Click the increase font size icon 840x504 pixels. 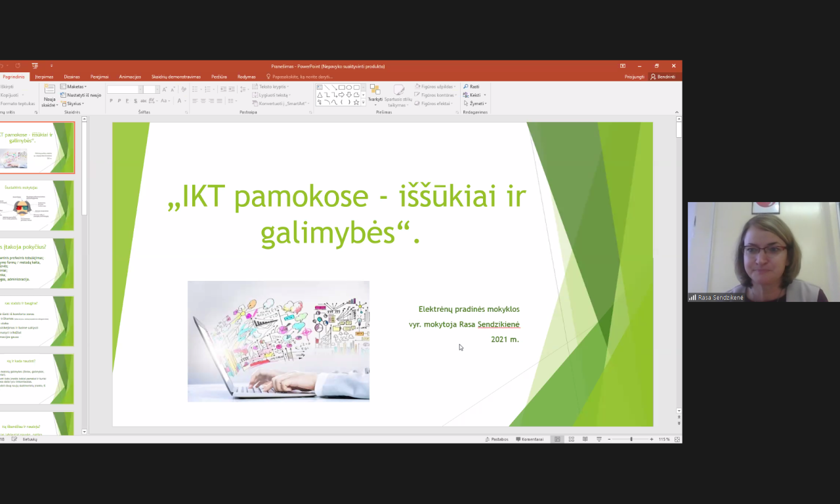[x=164, y=89]
